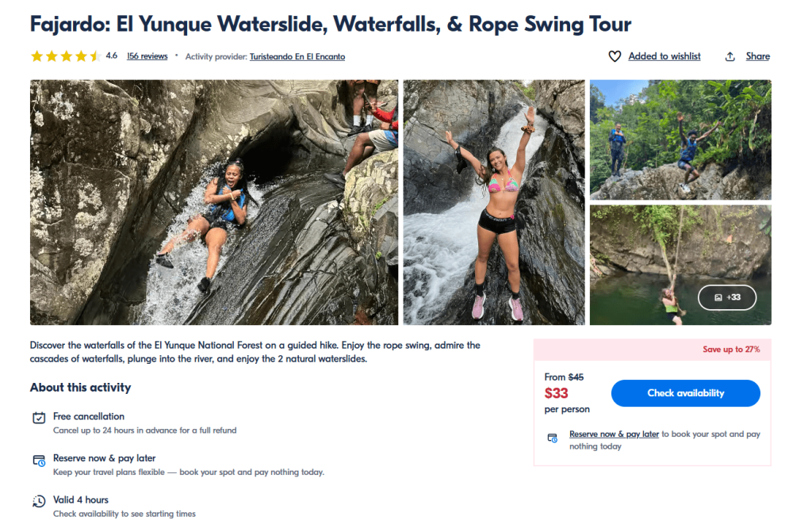812x524 pixels.
Task: Click the pay later icon in booking box
Action: (553, 438)
